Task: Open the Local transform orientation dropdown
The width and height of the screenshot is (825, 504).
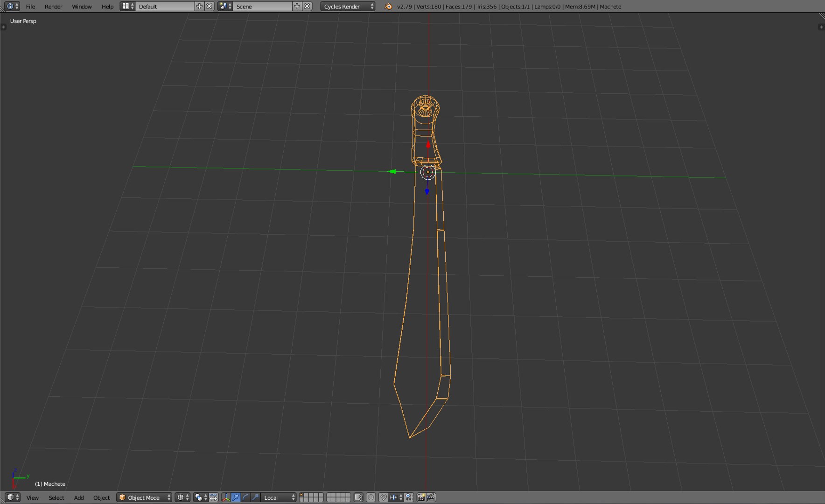Action: [x=279, y=497]
